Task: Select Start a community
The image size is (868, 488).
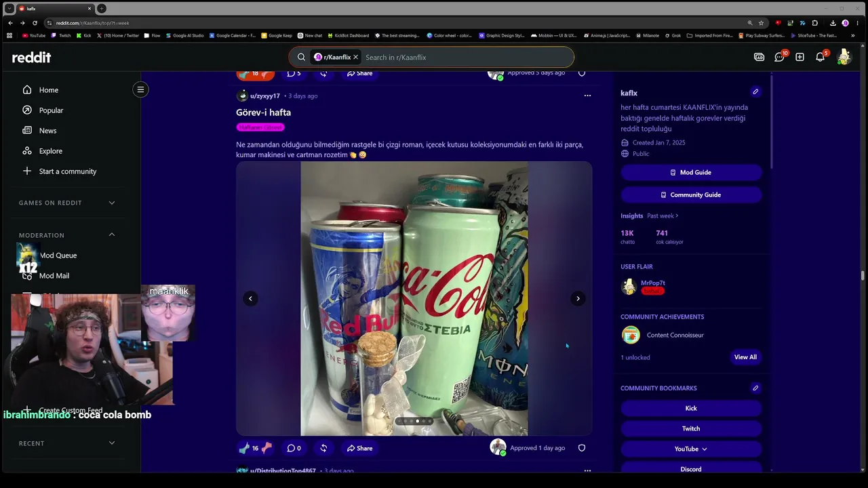Action: [x=68, y=171]
